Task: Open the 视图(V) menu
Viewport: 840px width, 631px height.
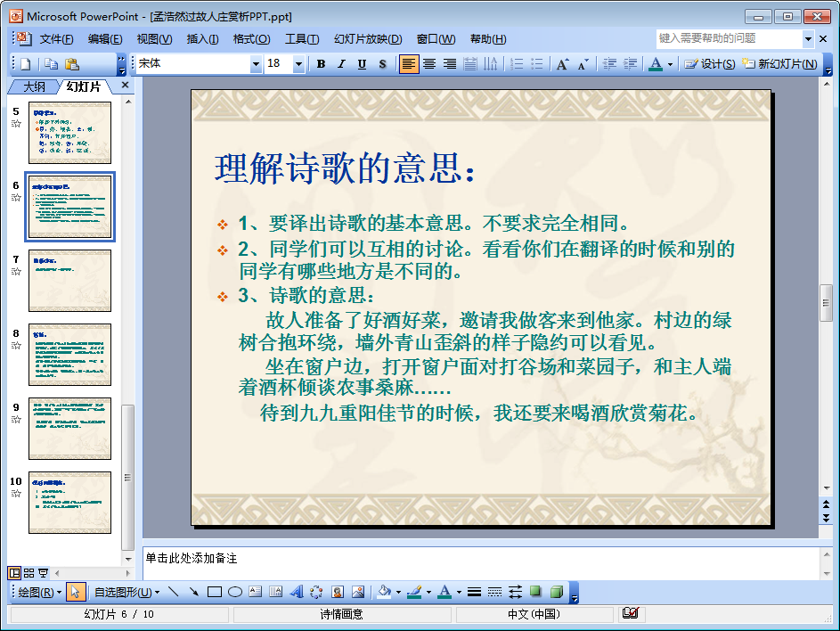Action: (154, 39)
